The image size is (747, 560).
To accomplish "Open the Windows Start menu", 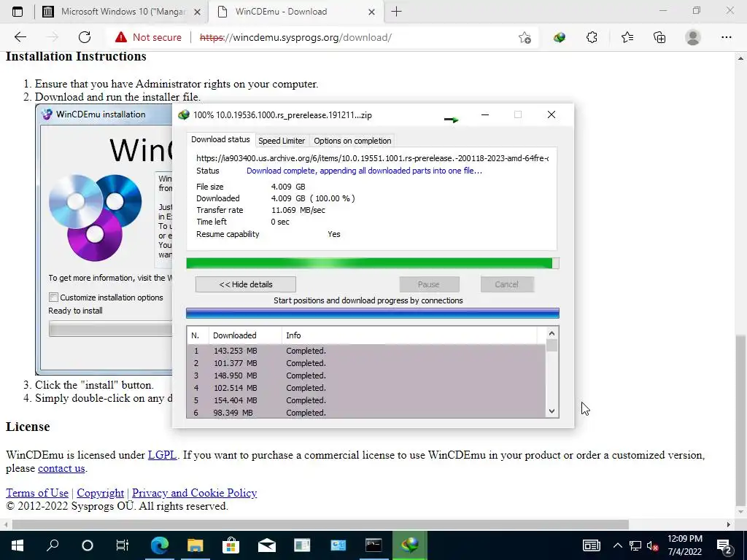I will (x=18, y=545).
